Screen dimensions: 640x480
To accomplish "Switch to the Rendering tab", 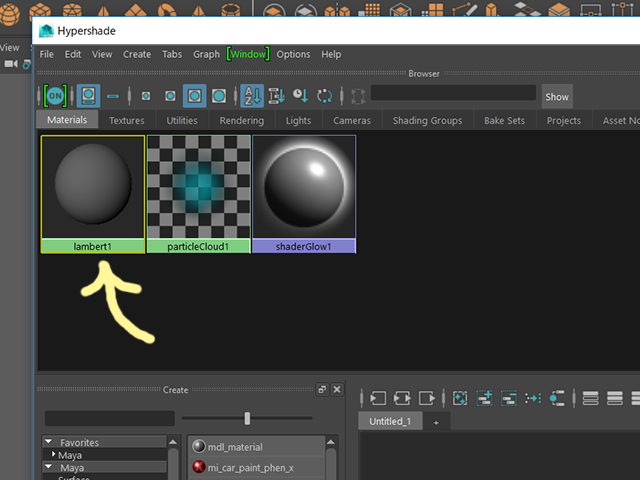I will pyautogui.click(x=242, y=120).
